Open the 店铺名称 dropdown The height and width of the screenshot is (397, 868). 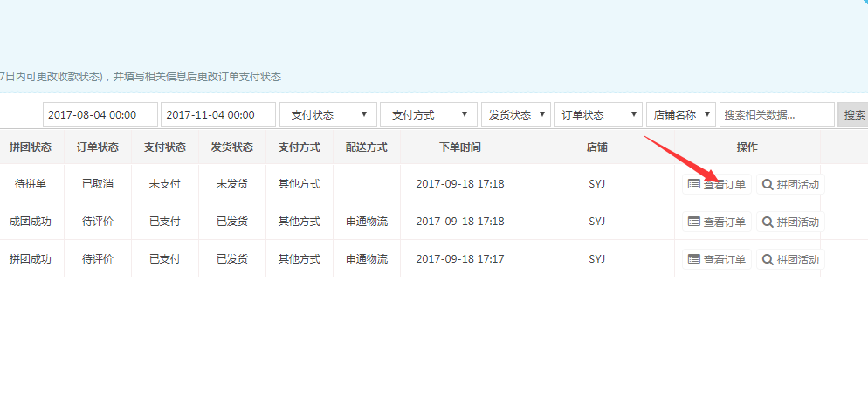click(681, 114)
